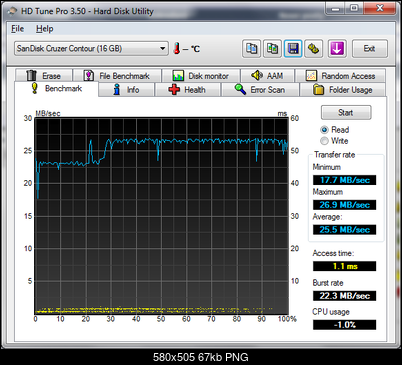Select the Write radio button
The height and width of the screenshot is (365, 402).
[x=324, y=141]
